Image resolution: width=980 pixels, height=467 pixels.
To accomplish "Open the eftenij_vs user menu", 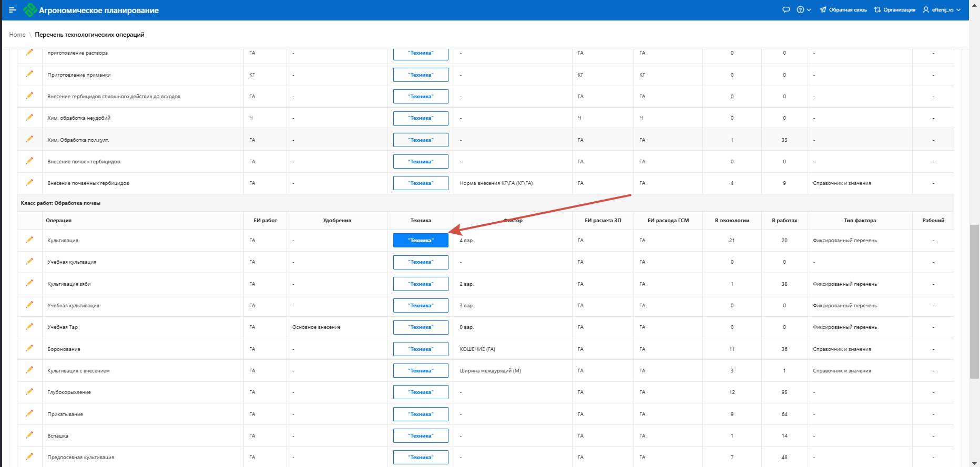I will coord(942,10).
